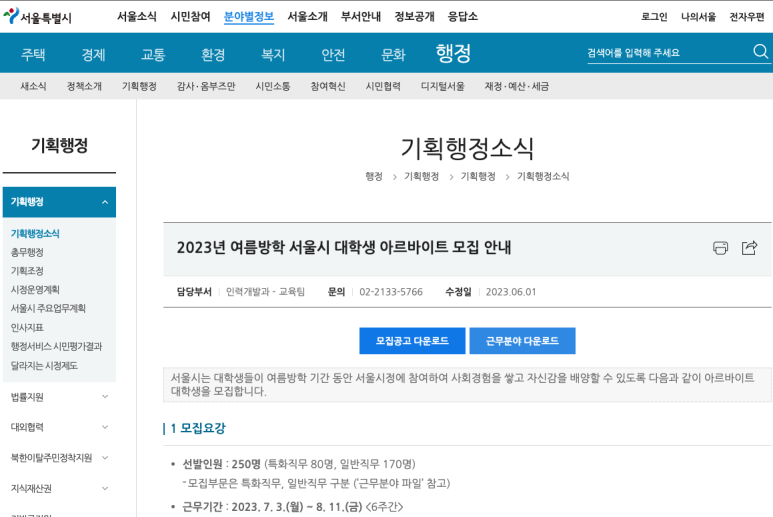
Task: Select the 교통 category tab
Action: 153,54
